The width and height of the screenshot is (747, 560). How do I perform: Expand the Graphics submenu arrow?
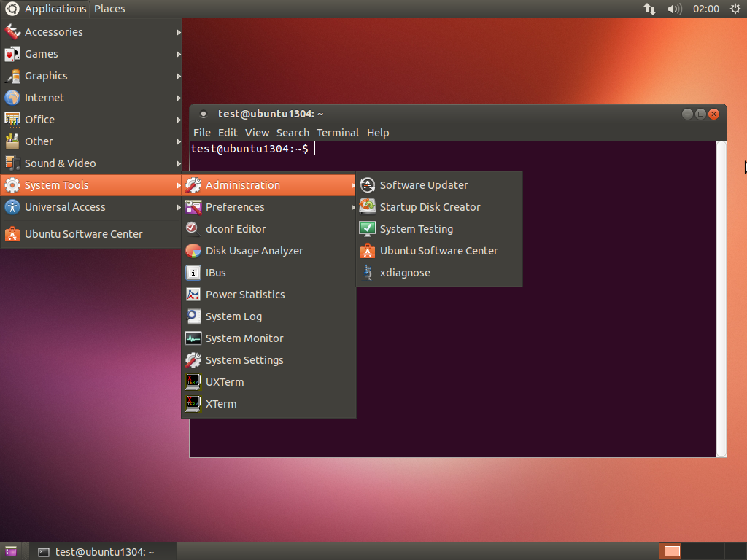[179, 76]
